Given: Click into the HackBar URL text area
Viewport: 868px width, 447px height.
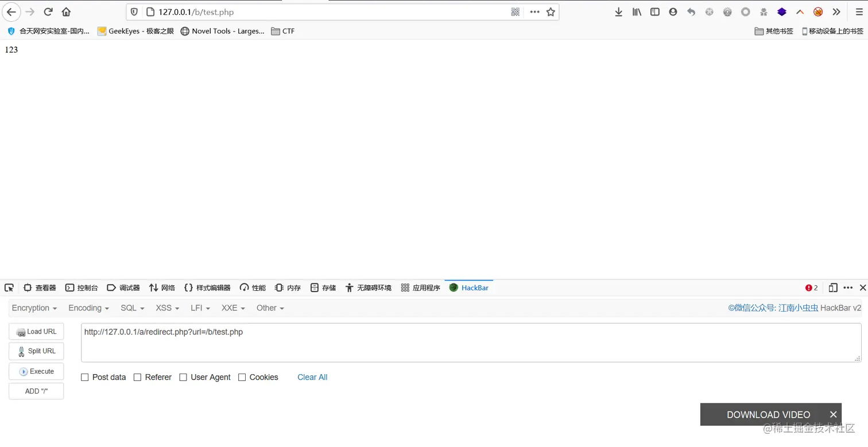Looking at the screenshot, I should 471,343.
